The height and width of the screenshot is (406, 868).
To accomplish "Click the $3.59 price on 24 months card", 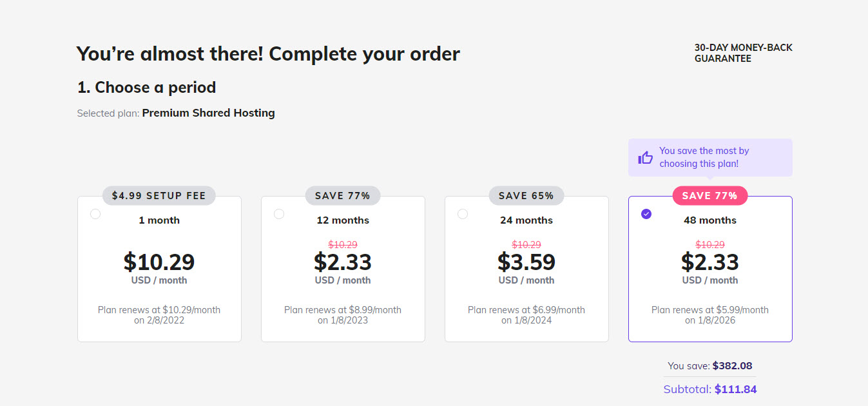I will [x=526, y=262].
